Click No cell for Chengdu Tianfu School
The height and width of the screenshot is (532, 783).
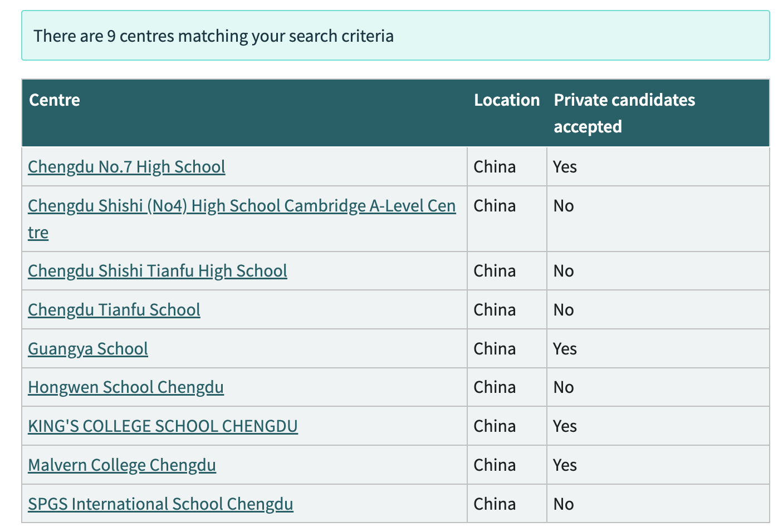click(564, 310)
